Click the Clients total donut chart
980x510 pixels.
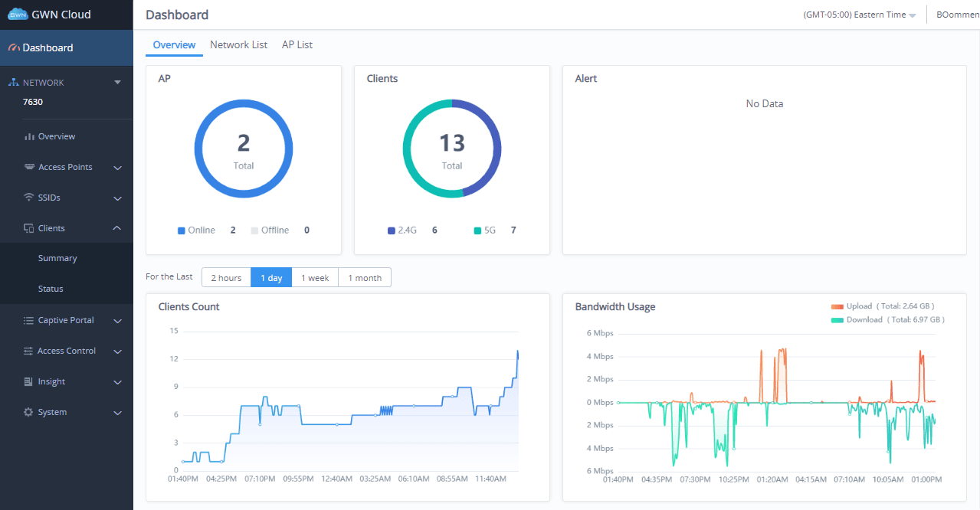(452, 149)
